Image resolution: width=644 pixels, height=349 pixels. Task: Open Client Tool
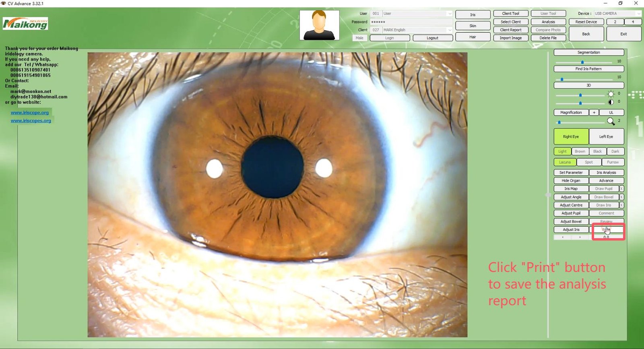(x=511, y=13)
